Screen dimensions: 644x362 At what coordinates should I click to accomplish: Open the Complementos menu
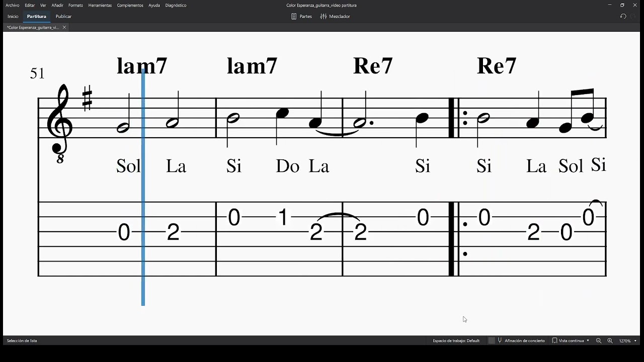[x=130, y=5]
